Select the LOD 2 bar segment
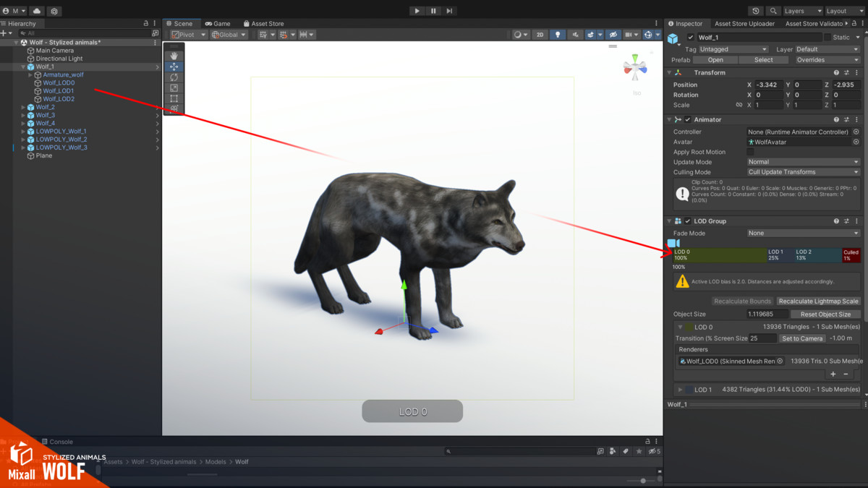 [817, 255]
